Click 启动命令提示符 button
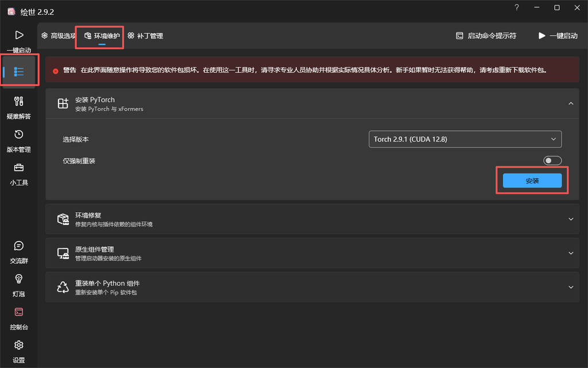Image resolution: width=588 pixels, height=368 pixels. 486,36
